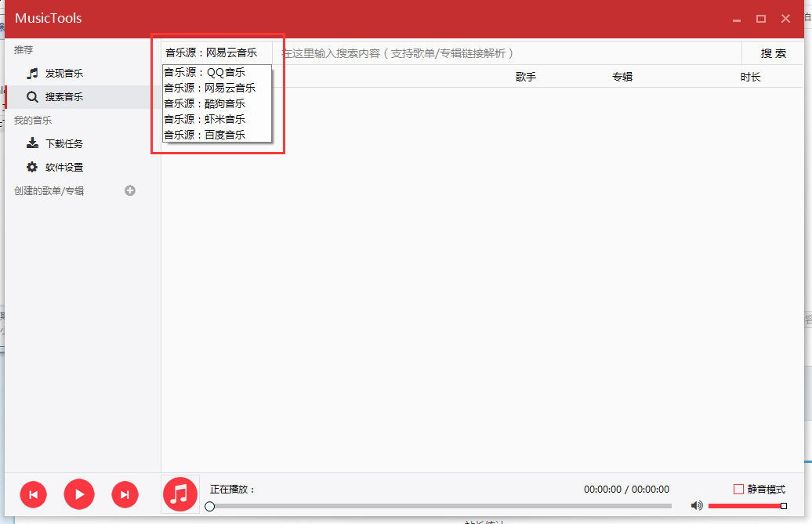Image resolution: width=812 pixels, height=524 pixels.
Task: Click the 歌手 column header
Action: (526, 77)
